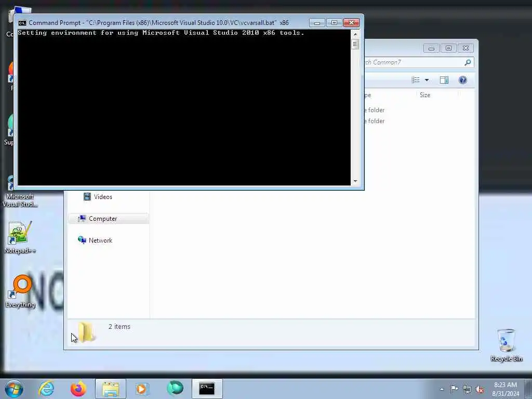The height and width of the screenshot is (399, 532).
Task: Close the Explorer window
Action: pos(465,48)
